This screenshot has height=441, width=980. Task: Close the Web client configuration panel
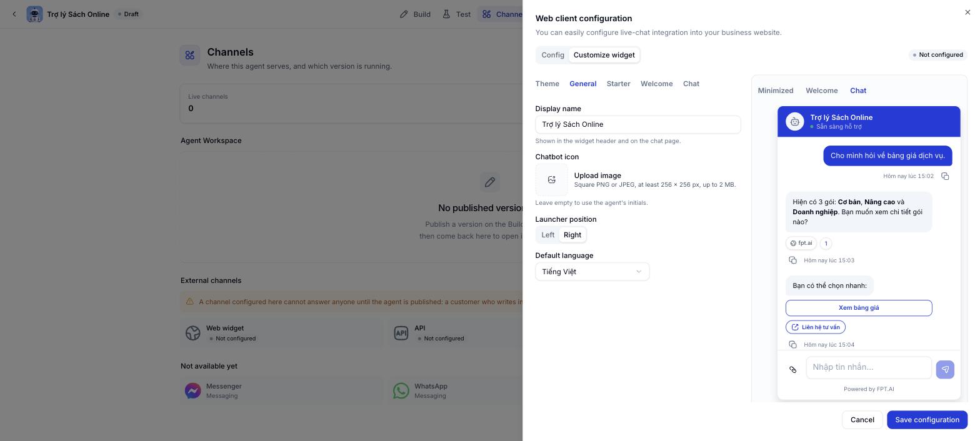pyautogui.click(x=967, y=12)
